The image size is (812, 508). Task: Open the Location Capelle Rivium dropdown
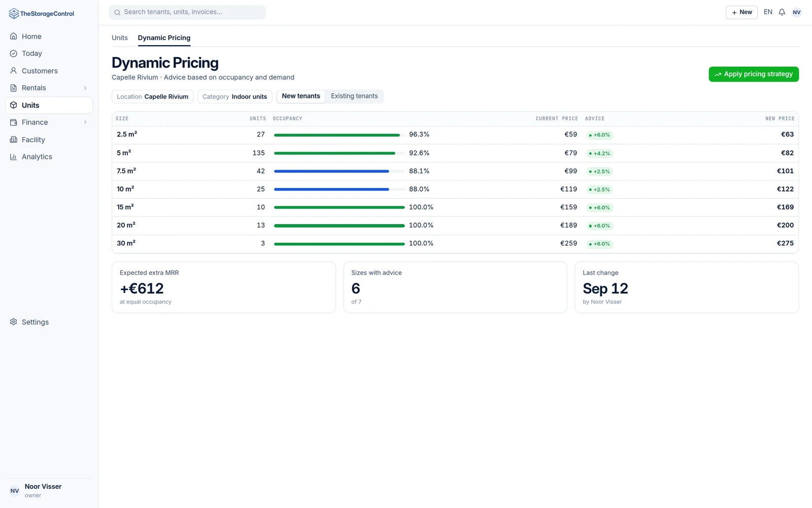click(152, 97)
